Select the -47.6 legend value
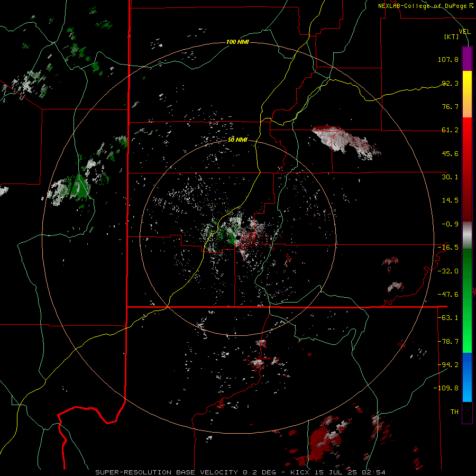Viewport: 476px width, 476px height. [x=448, y=295]
